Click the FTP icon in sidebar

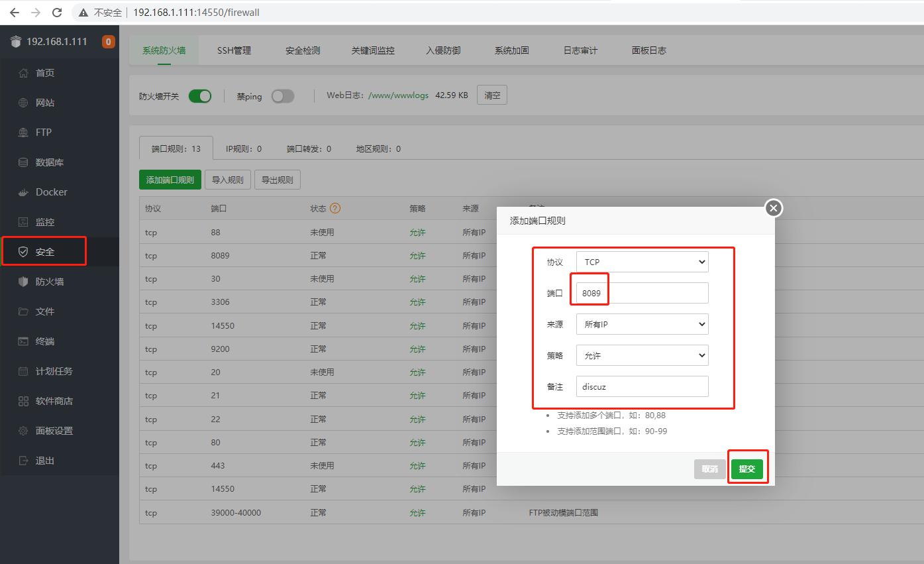[x=23, y=133]
